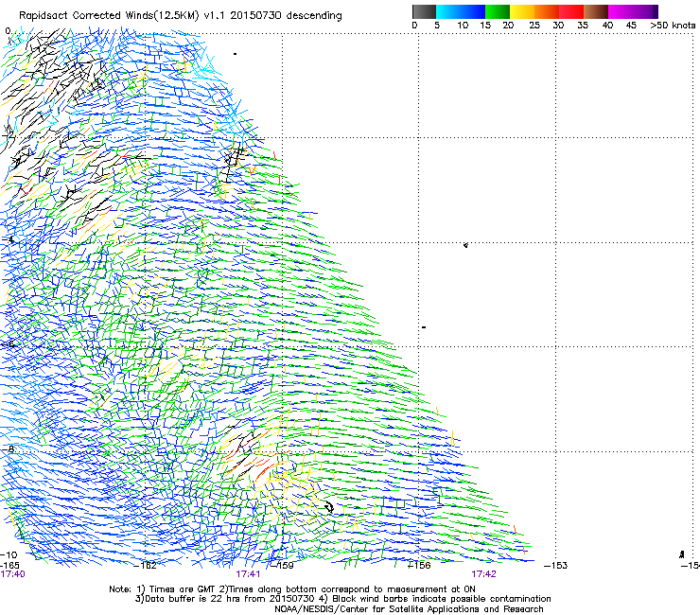The height and width of the screenshot is (615, 700).
Task: Click the longitude label '-153'
Action: pyautogui.click(x=556, y=566)
